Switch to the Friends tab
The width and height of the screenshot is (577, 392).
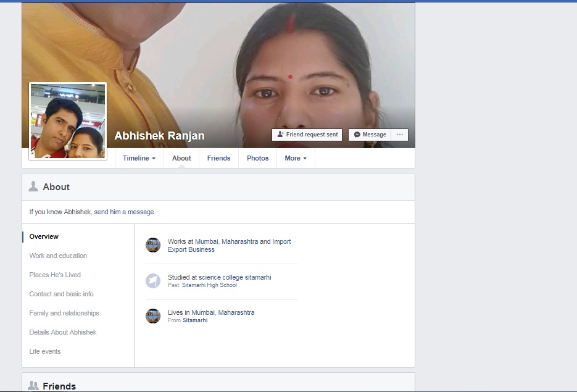click(x=218, y=158)
